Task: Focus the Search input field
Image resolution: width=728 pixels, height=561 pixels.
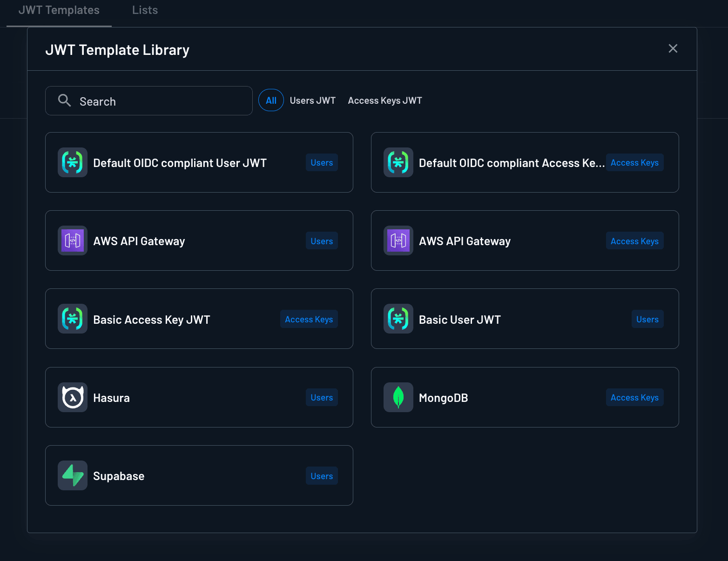Action: pyautogui.click(x=149, y=100)
